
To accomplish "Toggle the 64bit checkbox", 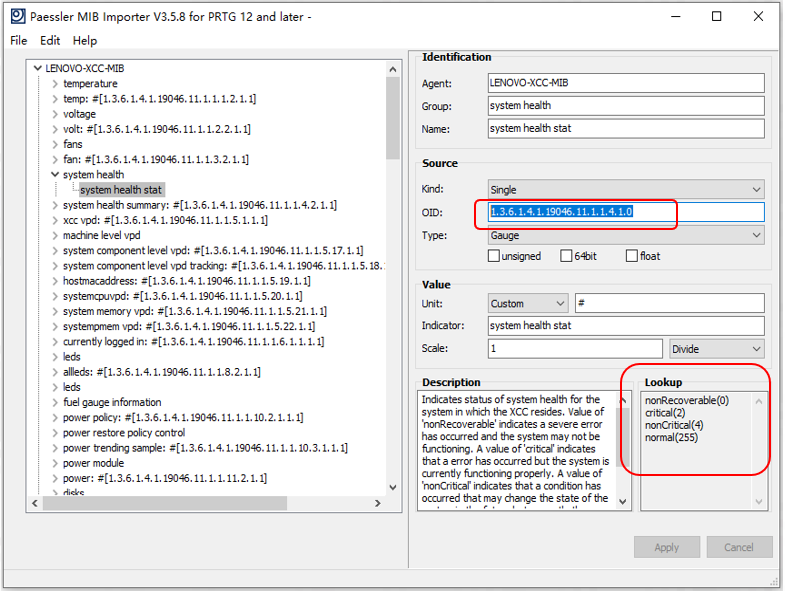I will pyautogui.click(x=566, y=256).
